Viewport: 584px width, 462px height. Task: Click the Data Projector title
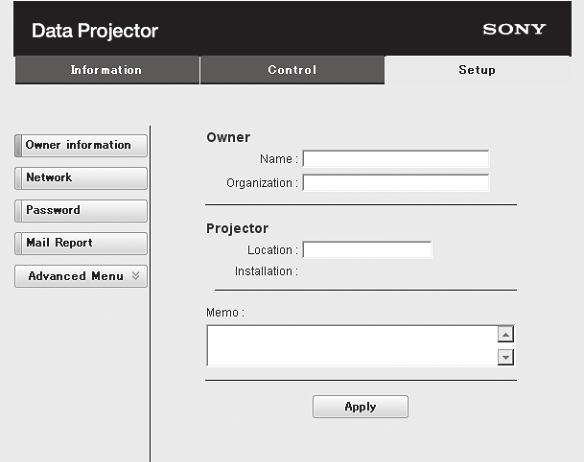(x=95, y=31)
